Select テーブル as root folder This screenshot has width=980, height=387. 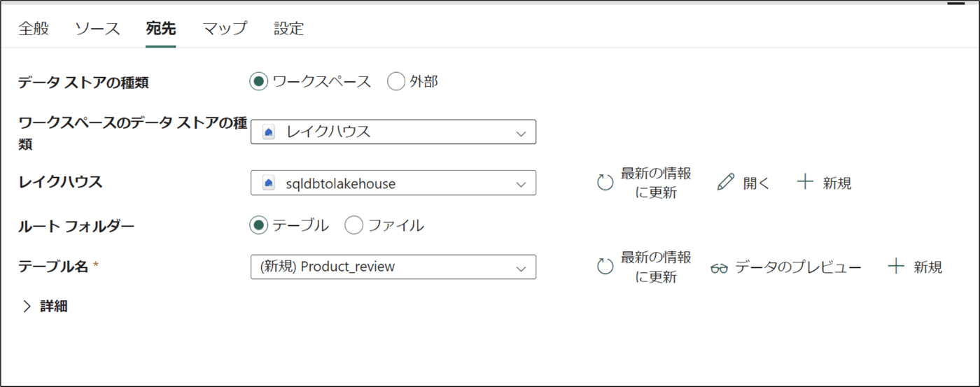coord(259,225)
